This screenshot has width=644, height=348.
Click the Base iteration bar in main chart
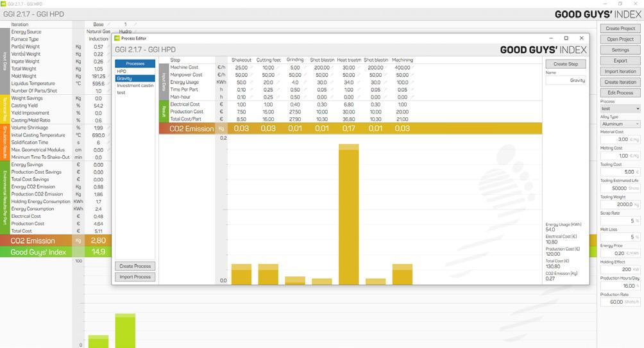99,342
